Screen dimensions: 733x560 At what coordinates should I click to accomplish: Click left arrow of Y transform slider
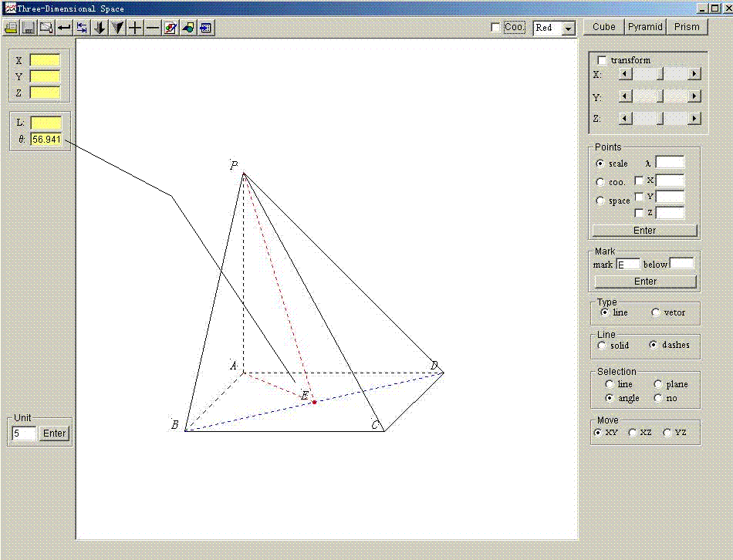click(626, 96)
